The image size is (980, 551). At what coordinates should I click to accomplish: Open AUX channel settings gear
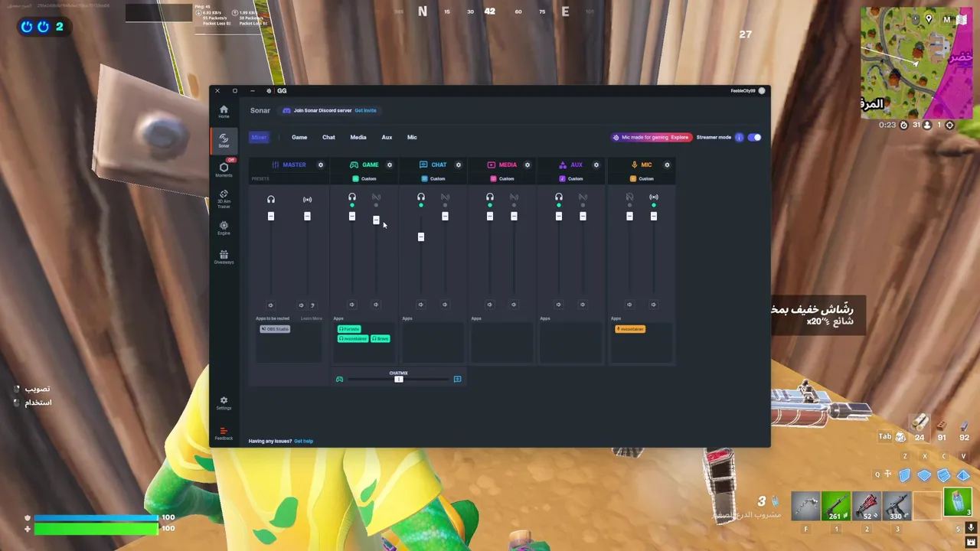point(596,165)
